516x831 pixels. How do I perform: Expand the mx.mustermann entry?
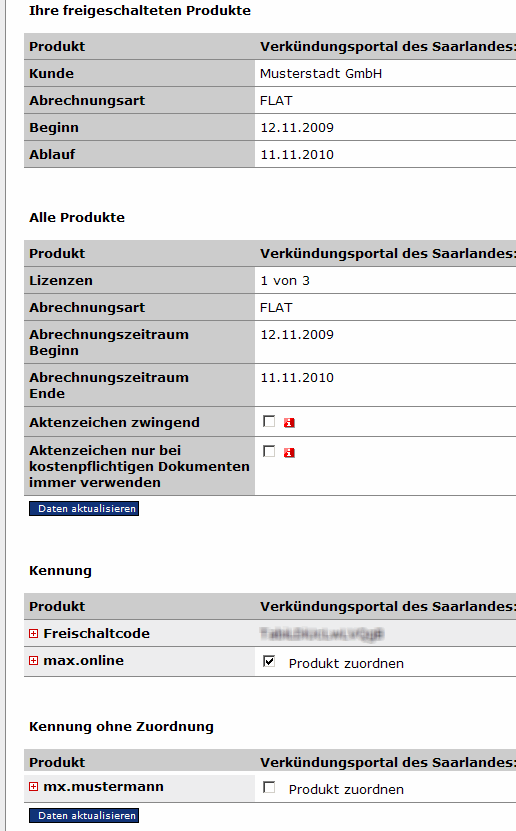(33, 786)
